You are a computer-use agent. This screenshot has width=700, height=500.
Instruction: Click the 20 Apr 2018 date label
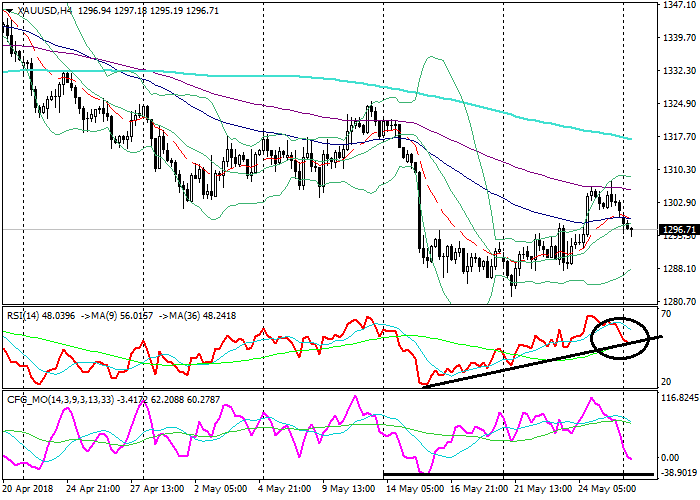click(28, 491)
